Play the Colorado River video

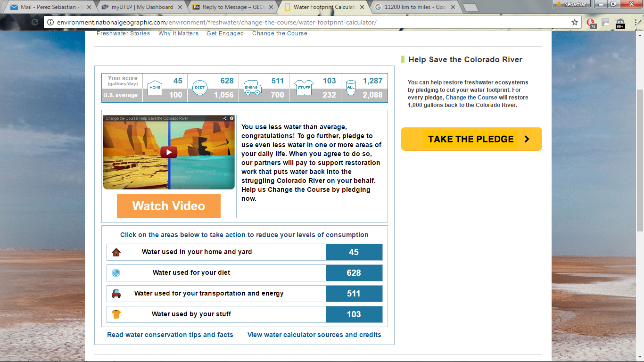click(169, 152)
